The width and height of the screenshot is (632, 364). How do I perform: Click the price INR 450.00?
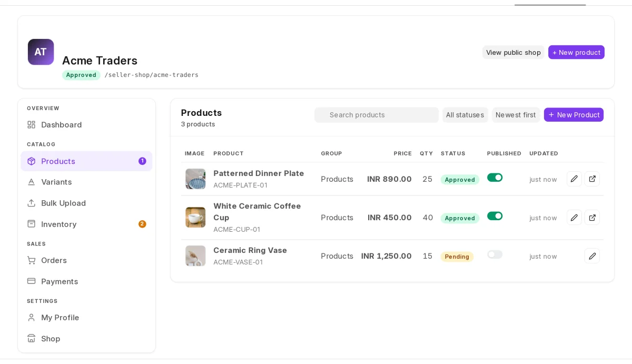[x=390, y=218]
